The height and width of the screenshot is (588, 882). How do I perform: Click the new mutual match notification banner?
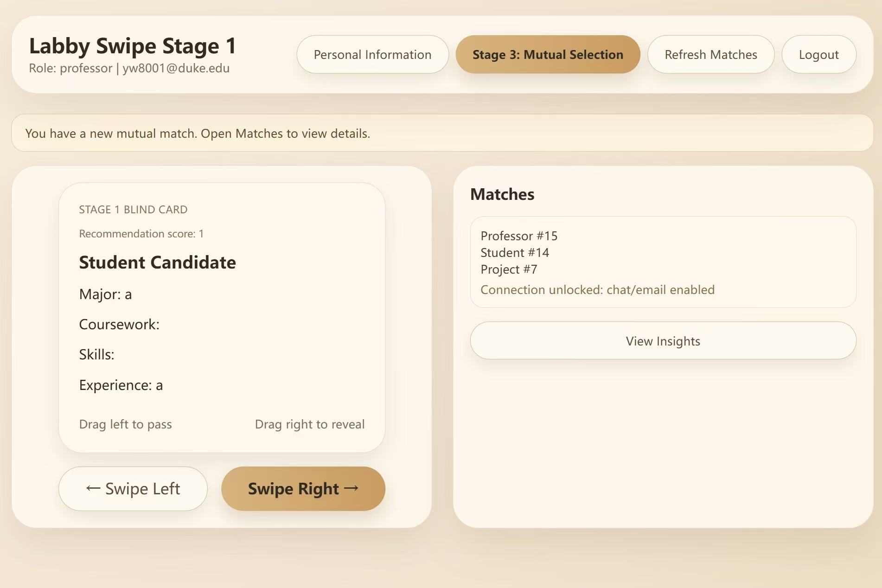point(442,133)
